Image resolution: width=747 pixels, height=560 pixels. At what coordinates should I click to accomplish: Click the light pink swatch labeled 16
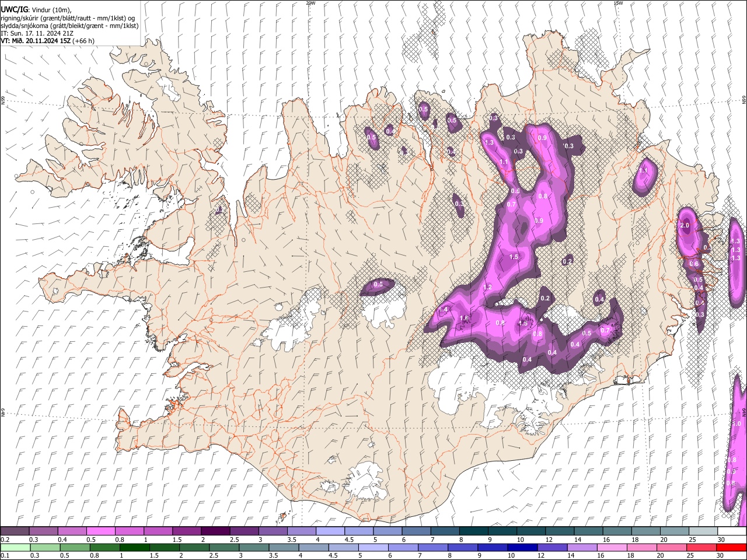pos(612,548)
